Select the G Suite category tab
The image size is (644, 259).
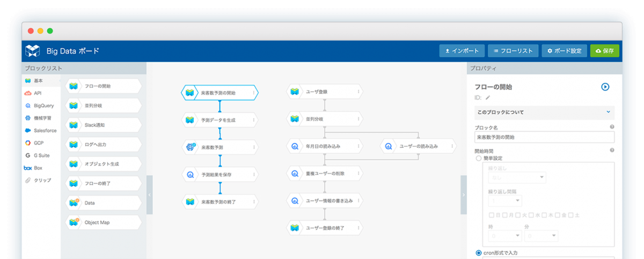pyautogui.click(x=41, y=156)
